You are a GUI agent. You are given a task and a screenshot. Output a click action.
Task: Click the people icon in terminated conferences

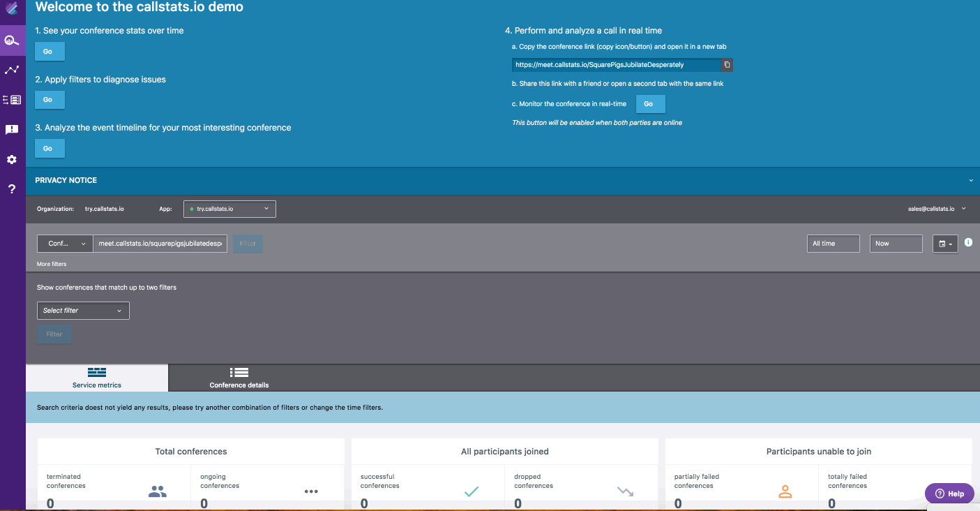[158, 491]
